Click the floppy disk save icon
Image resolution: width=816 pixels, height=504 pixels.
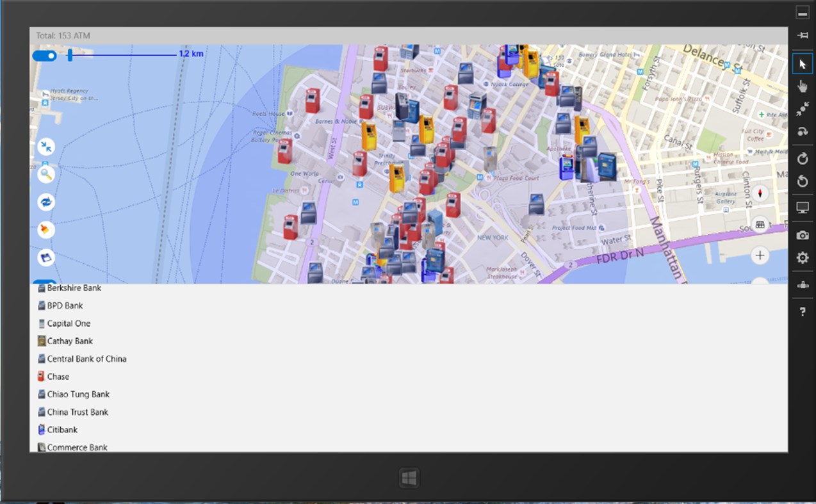[46, 257]
